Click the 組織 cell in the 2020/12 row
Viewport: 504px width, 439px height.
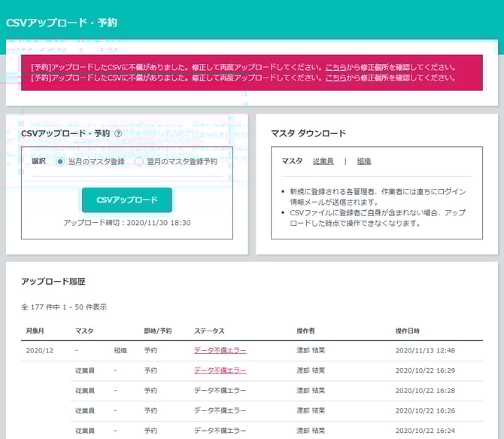(120, 350)
